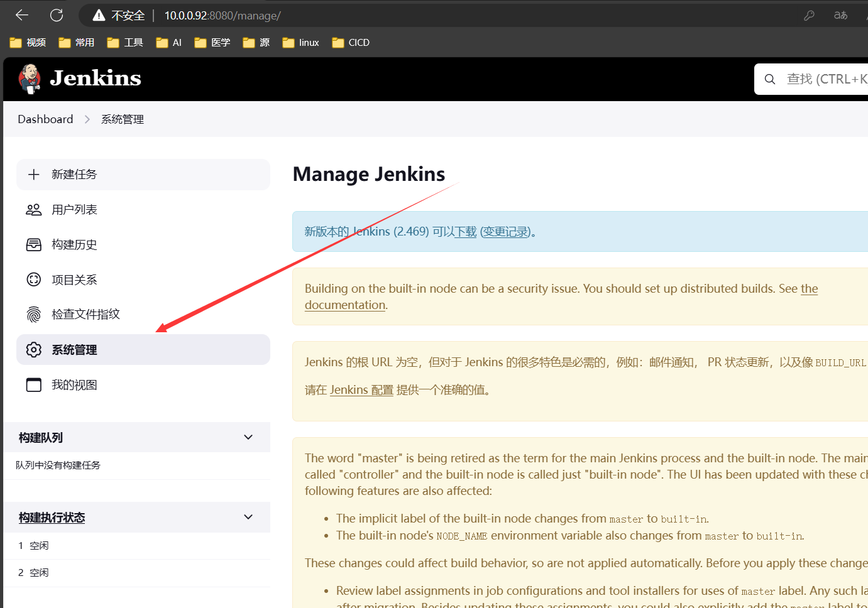The image size is (868, 608).
Task: Select 项目关系 in the sidebar
Action: click(143, 280)
